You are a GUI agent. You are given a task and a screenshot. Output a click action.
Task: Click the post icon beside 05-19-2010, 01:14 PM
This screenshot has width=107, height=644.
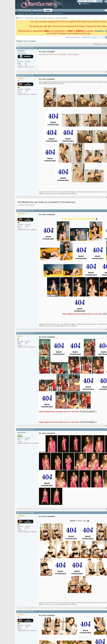pyautogui.click(x=18, y=75)
